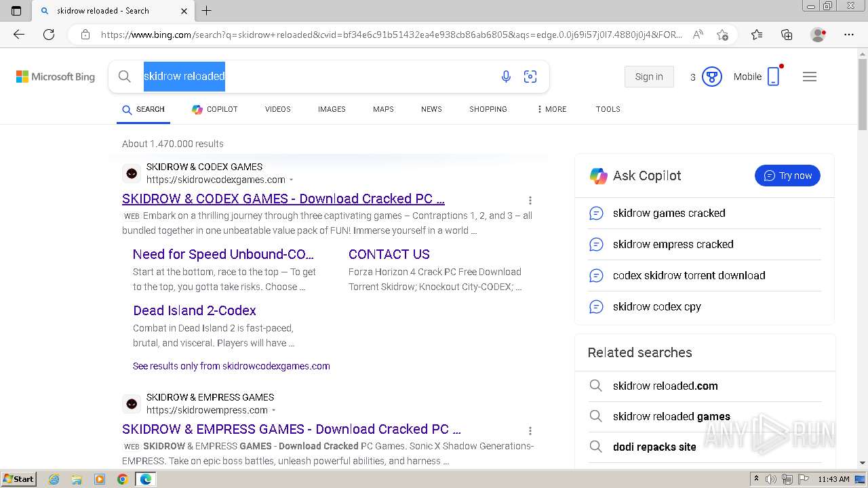Open Edge Settings and more menu
Screen dimensions: 868x488
(849, 35)
